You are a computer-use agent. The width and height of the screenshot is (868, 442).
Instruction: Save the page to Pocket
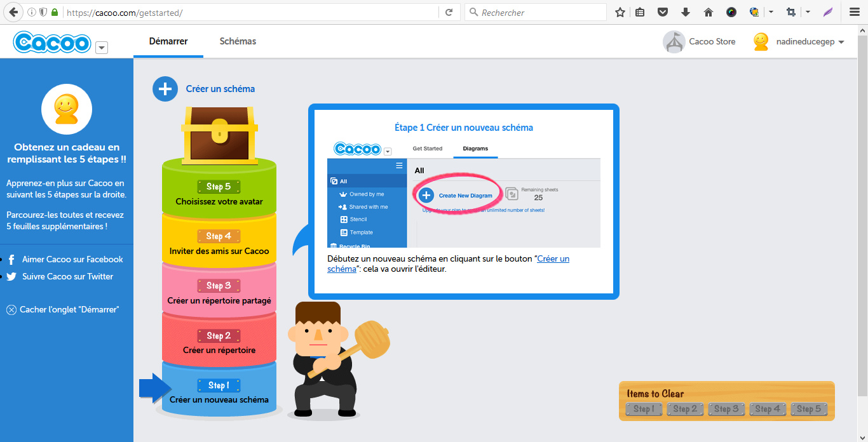[663, 12]
